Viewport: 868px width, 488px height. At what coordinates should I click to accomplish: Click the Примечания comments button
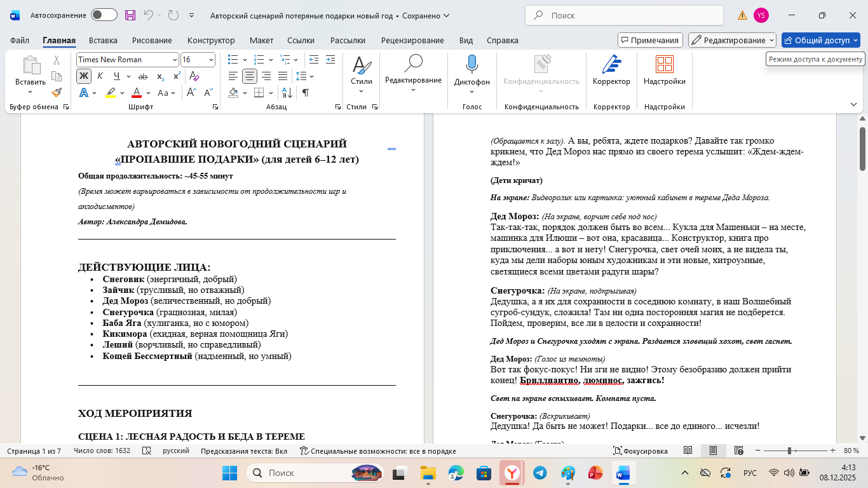pos(650,40)
